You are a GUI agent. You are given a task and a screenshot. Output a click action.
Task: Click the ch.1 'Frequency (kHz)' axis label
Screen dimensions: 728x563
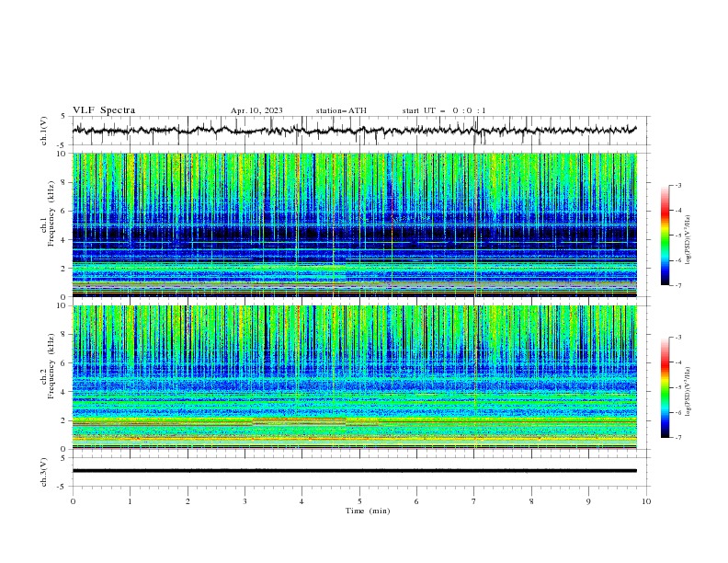tap(51, 214)
